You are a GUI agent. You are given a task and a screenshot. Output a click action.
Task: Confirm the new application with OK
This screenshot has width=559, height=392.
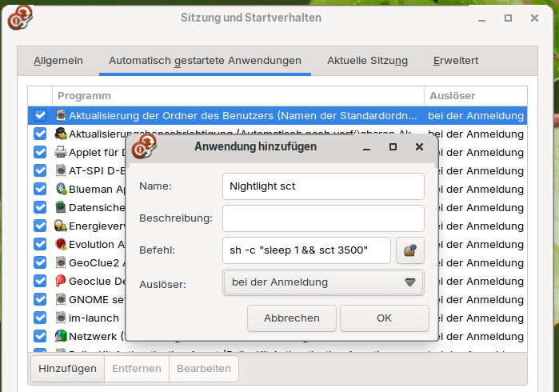tap(384, 318)
